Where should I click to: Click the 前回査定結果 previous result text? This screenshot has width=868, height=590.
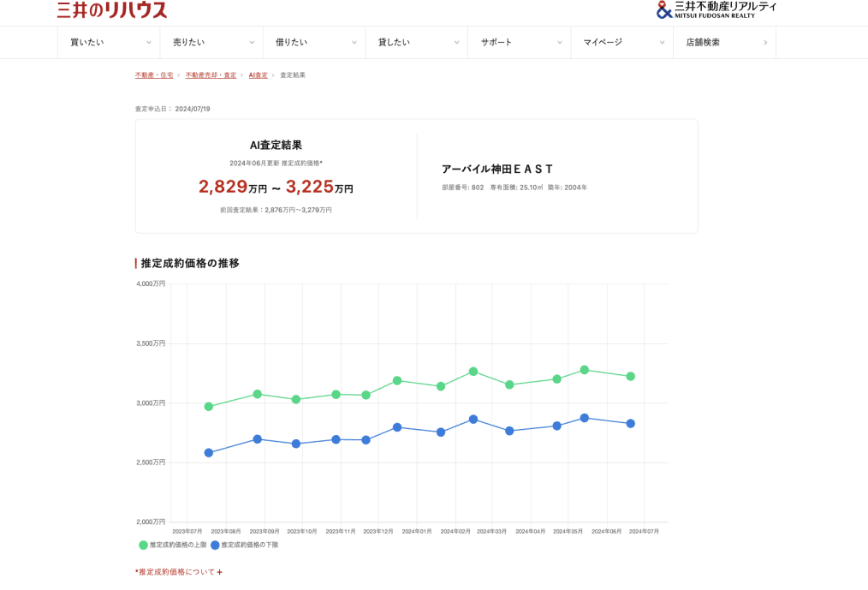click(276, 210)
